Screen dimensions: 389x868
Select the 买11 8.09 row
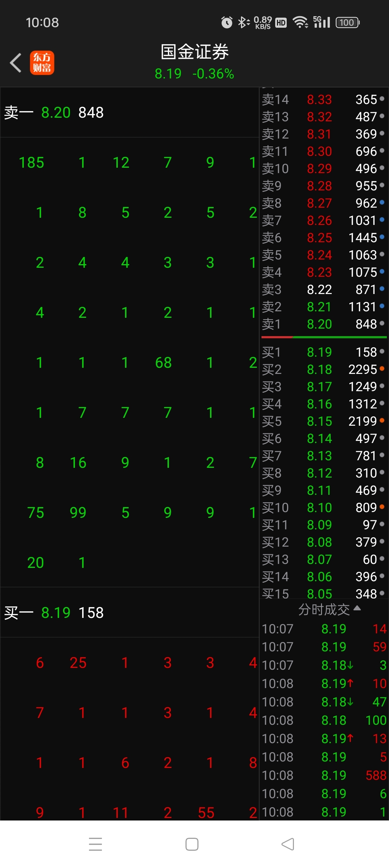(x=324, y=525)
